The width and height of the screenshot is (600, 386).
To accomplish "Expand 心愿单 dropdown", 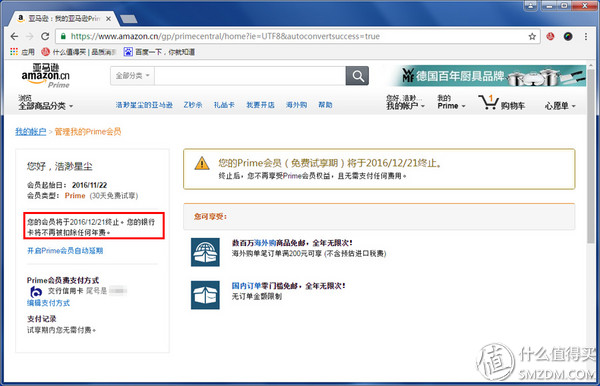I will [x=560, y=106].
